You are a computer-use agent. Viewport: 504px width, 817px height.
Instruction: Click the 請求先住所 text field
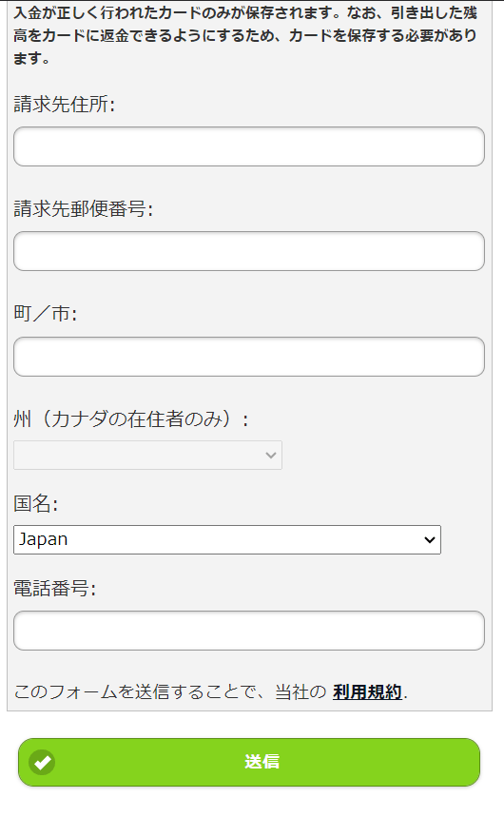(249, 146)
